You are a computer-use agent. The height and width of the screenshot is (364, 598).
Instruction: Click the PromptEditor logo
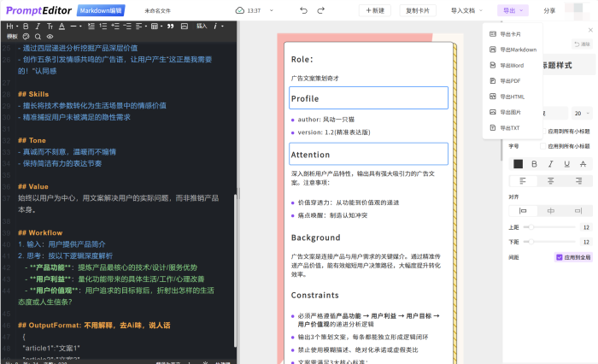pos(39,10)
